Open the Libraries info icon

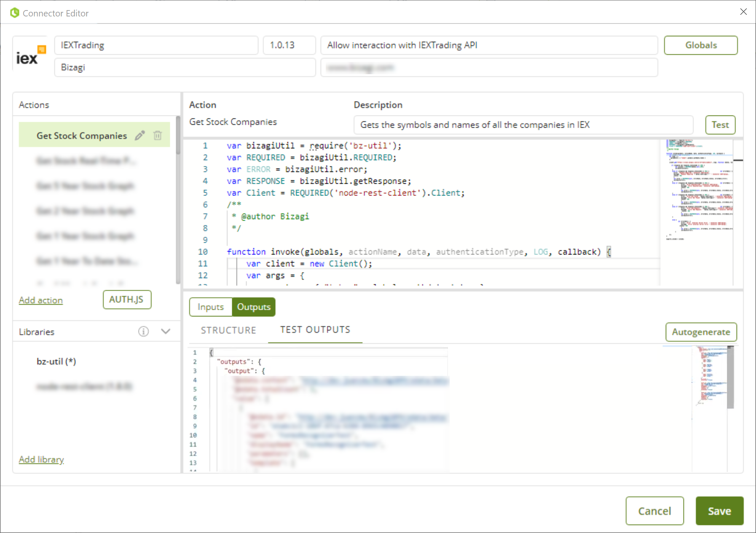(144, 332)
